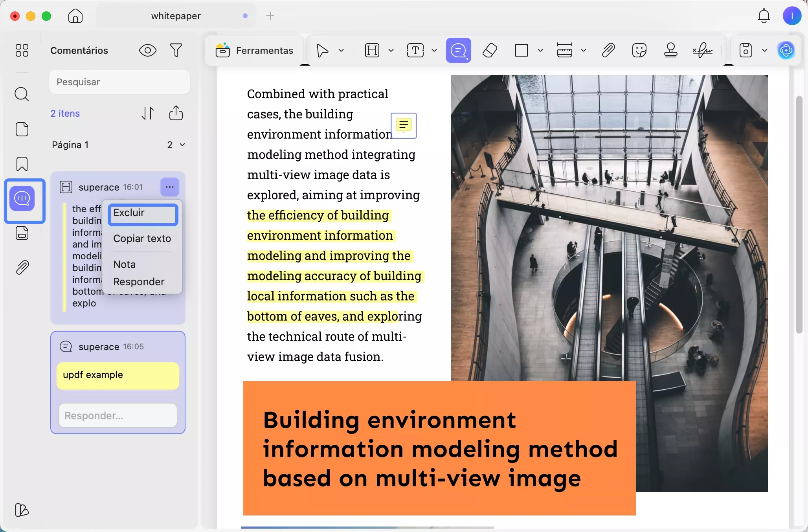Choose Excluir from the context menu
The width and height of the screenshot is (808, 532).
coord(143,214)
